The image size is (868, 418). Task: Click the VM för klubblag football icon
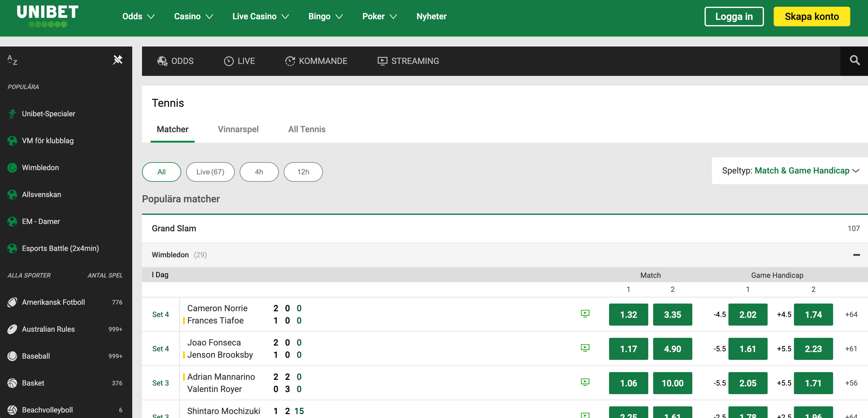pyautogui.click(x=12, y=141)
